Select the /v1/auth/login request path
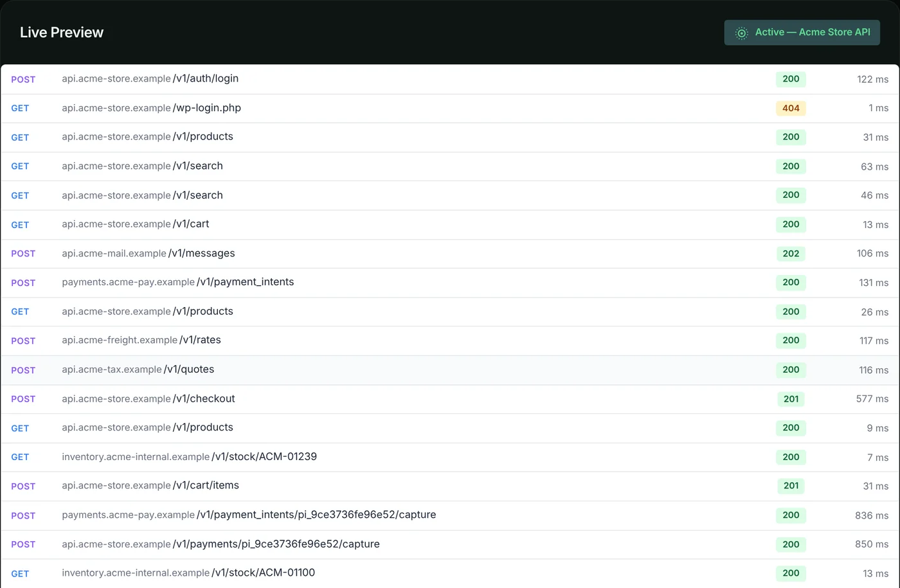Viewport: 900px width, 588px height. (206, 78)
